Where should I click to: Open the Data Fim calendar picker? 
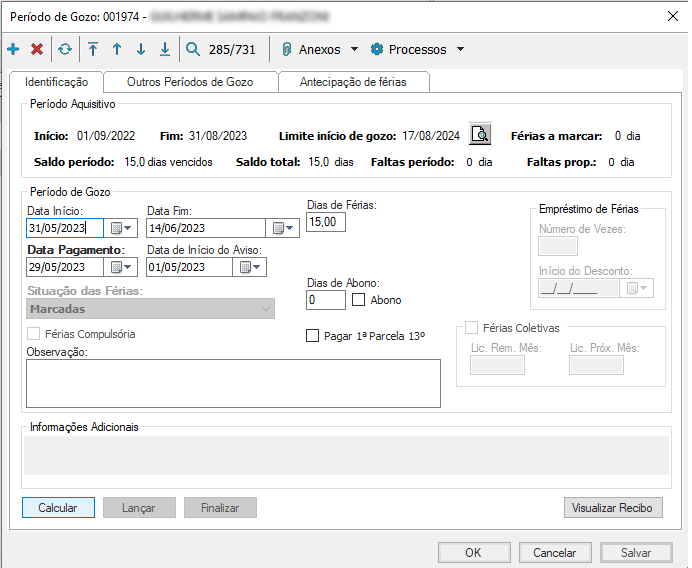pos(286,228)
